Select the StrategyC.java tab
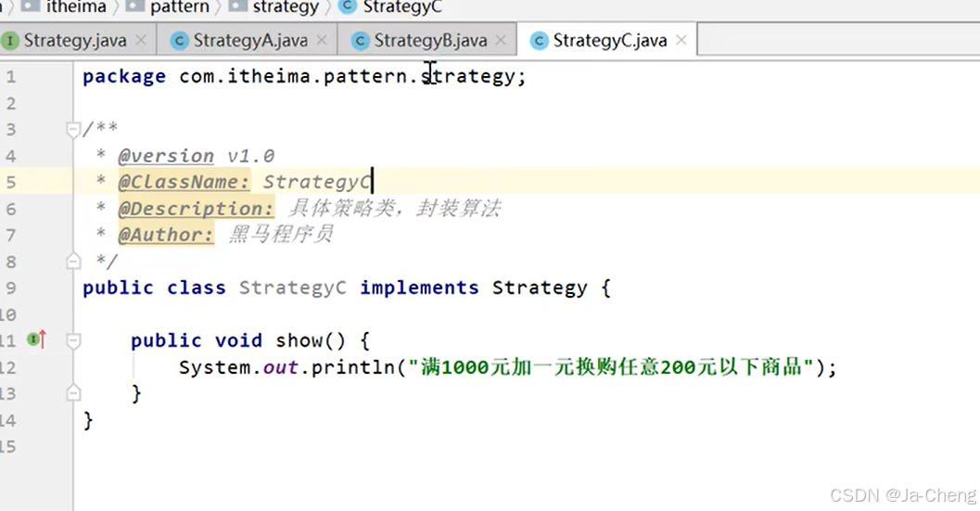The image size is (980, 511). tap(609, 41)
